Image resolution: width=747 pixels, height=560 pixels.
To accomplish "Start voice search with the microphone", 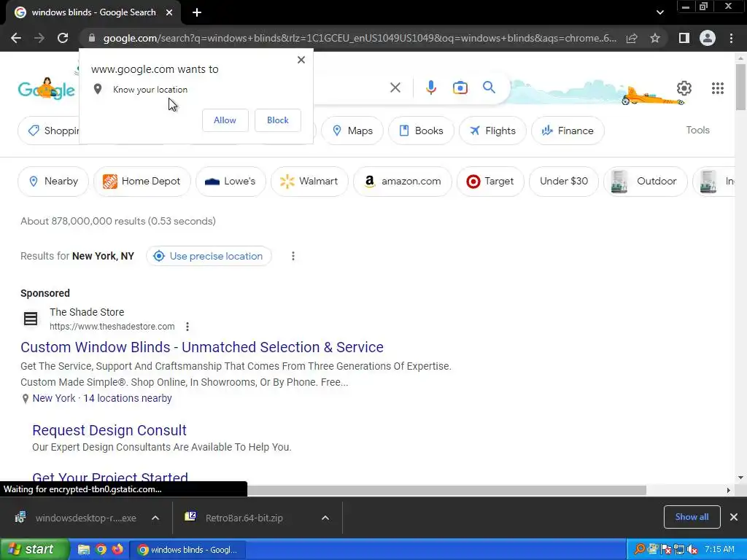I will tap(430, 87).
